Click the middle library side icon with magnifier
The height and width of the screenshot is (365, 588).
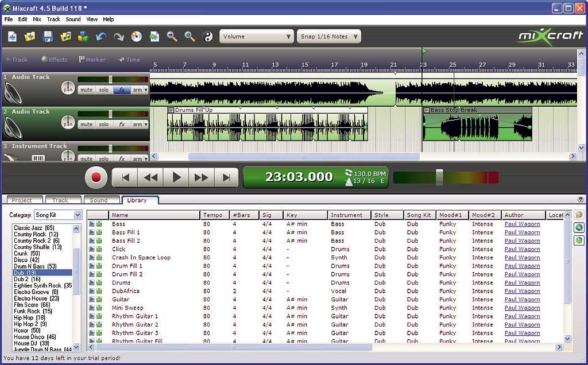[579, 227]
